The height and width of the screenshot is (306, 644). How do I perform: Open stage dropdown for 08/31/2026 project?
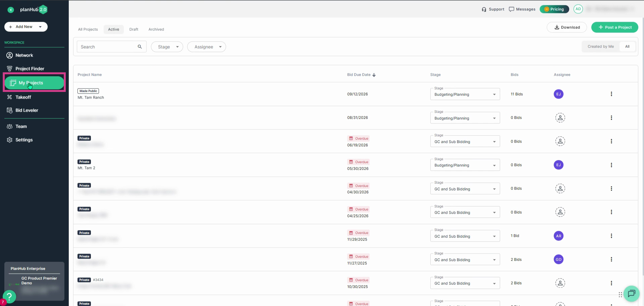tap(465, 118)
